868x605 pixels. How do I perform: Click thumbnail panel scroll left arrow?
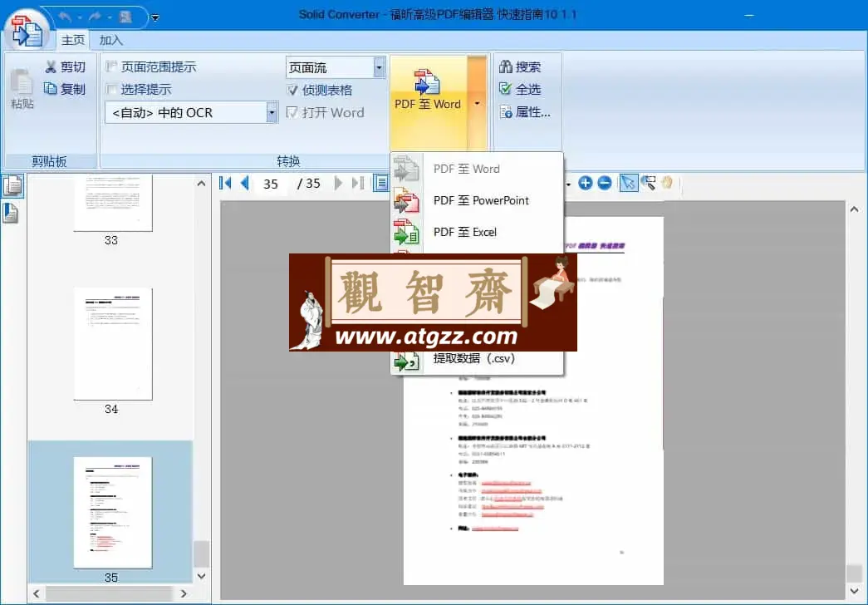click(37, 593)
